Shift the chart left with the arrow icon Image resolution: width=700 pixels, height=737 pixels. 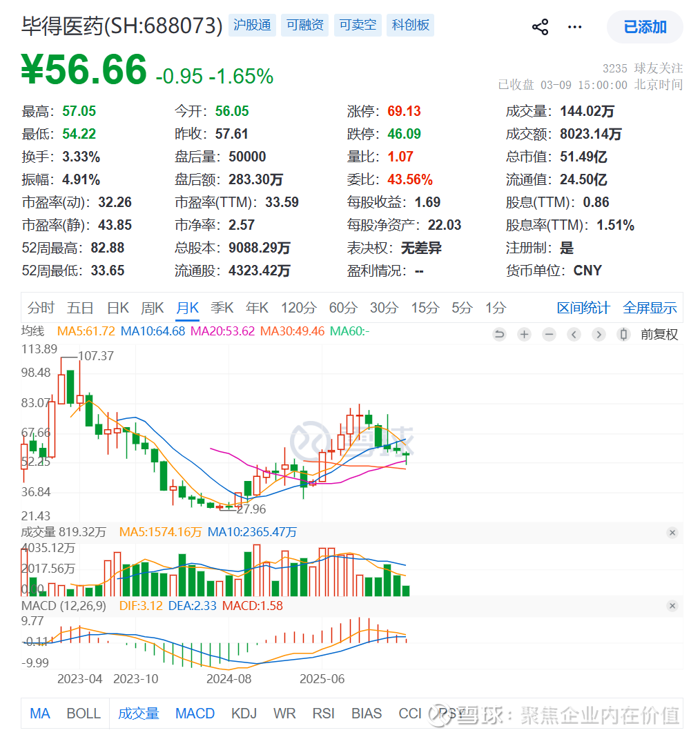[574, 334]
